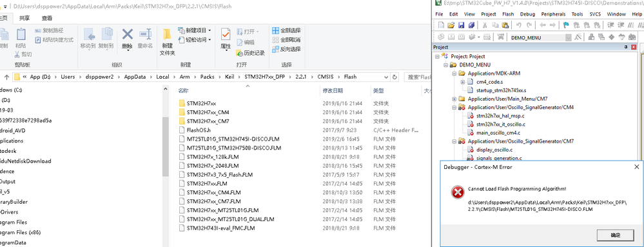Pin Keil Project panel with pushpin icon
This screenshot has height=247, width=644.
tap(627, 47)
